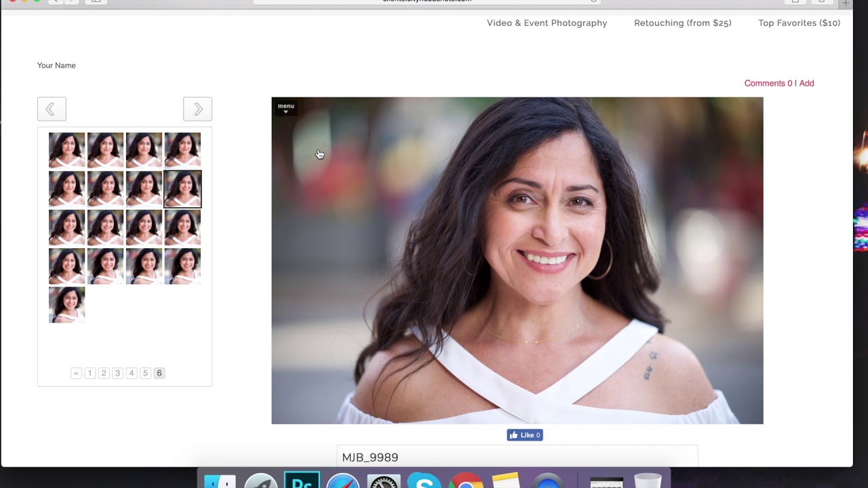
Task: Jump to the first pages with the « button
Action: click(76, 373)
